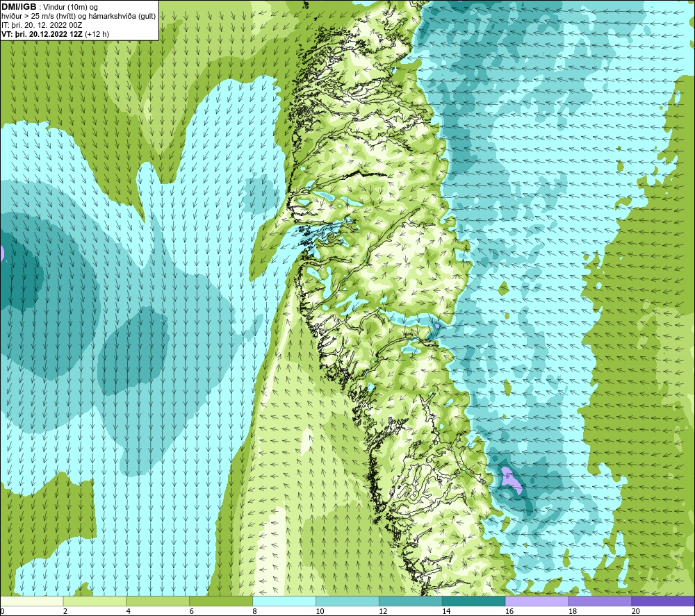Click the small purple patch at the left map edge
This screenshot has height=616, width=695.
tap(2, 253)
